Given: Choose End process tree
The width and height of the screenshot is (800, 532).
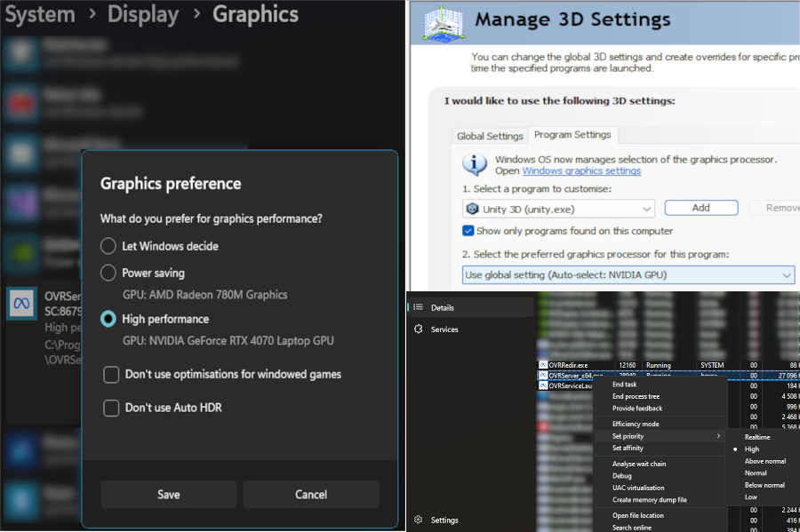Looking at the screenshot, I should 636,396.
